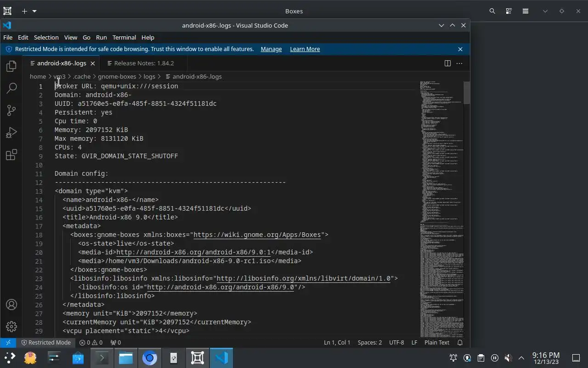Click the Visual Studio Code taskbar icon
Screen dimensions: 588x368
point(221,358)
